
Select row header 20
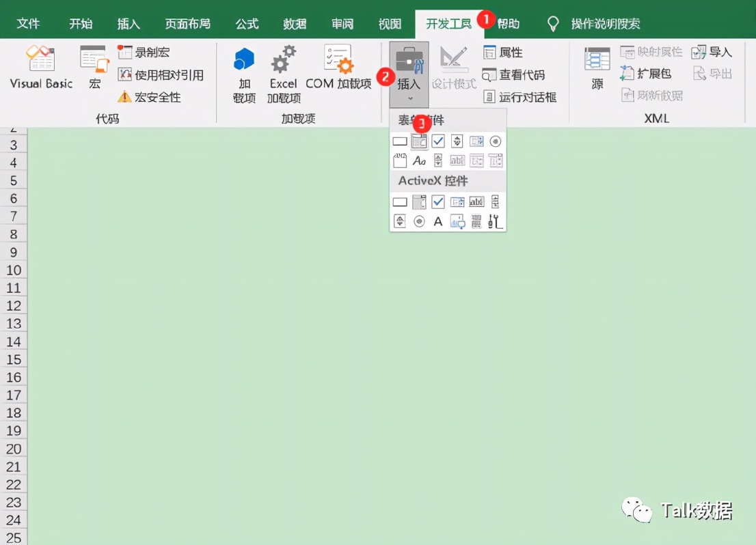click(14, 449)
